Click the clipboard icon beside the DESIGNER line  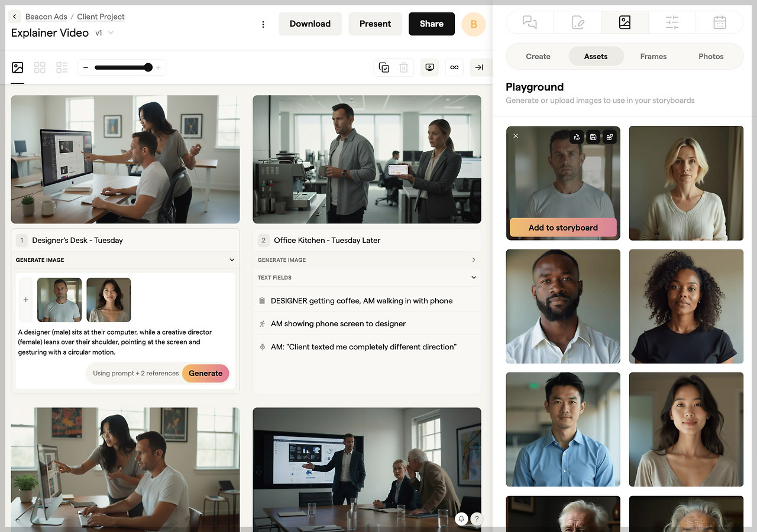pos(262,301)
